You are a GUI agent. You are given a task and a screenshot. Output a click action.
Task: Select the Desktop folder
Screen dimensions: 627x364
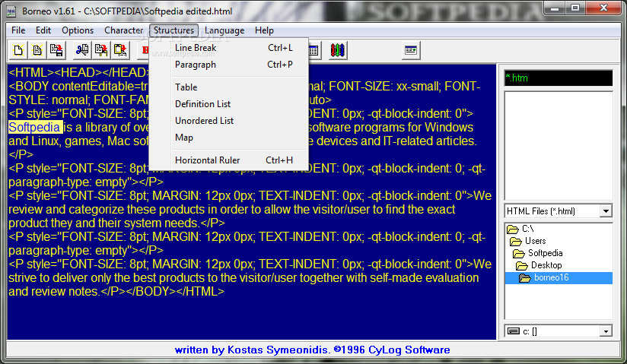(x=539, y=265)
